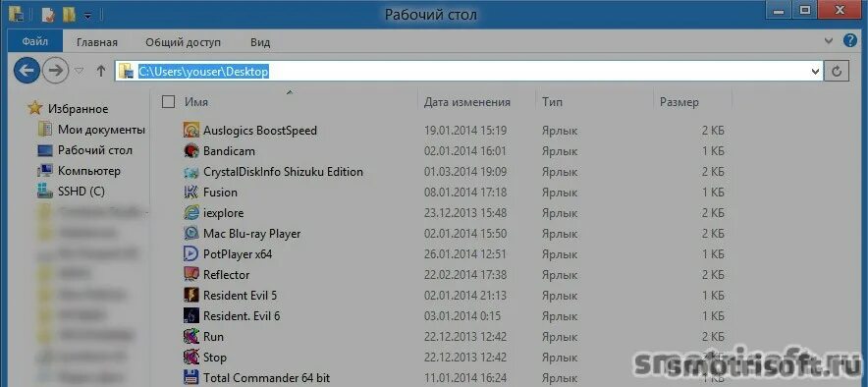This screenshot has height=387, width=868.
Task: Click the Total Commander 64 bit icon
Action: pyautogui.click(x=191, y=378)
